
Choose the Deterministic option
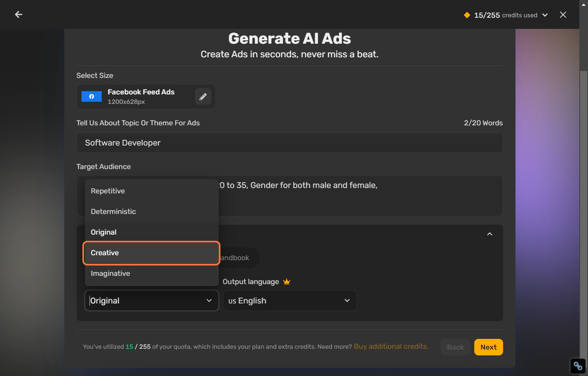point(152,211)
